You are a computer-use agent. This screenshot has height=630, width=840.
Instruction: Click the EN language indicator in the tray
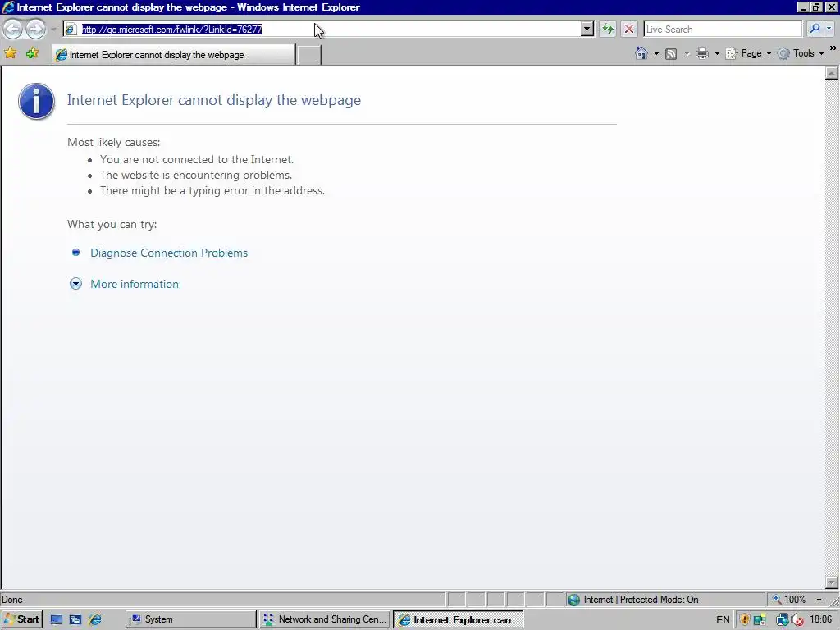(x=723, y=620)
